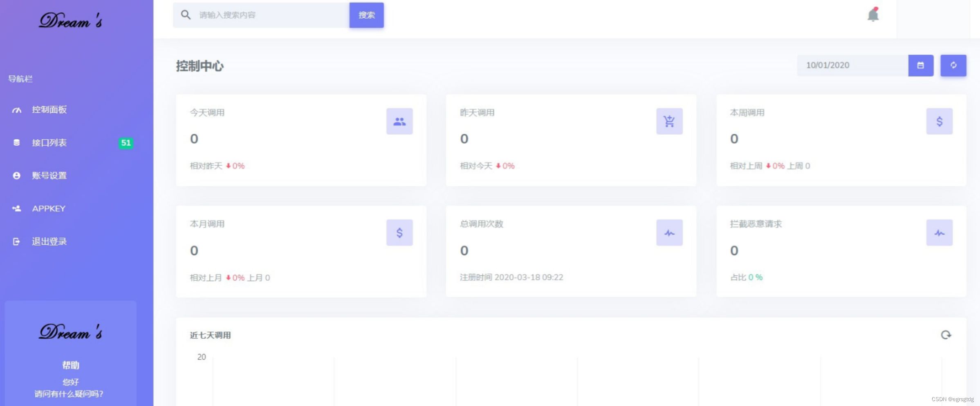980x406 pixels.
Task: Click the 控制面板 sidebar icon
Action: [16, 109]
